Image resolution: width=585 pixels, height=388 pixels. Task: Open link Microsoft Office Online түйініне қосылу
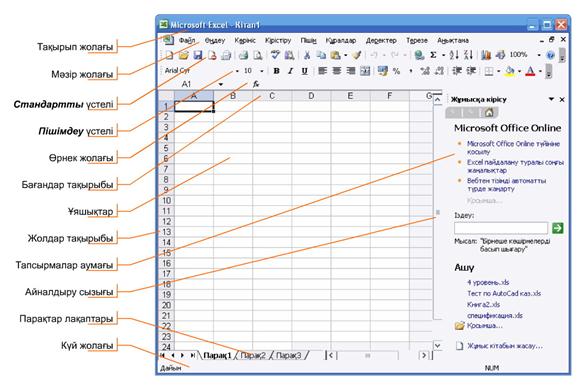point(513,148)
